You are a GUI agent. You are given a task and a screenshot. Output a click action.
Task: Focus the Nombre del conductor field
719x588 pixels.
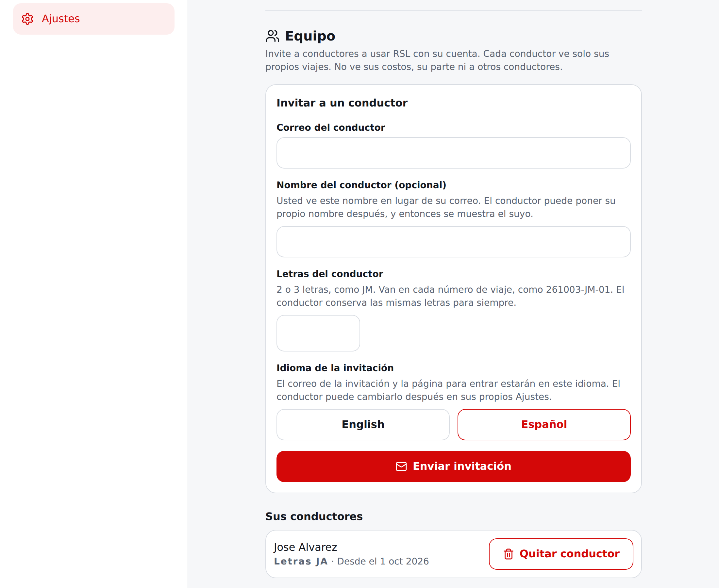(x=453, y=242)
